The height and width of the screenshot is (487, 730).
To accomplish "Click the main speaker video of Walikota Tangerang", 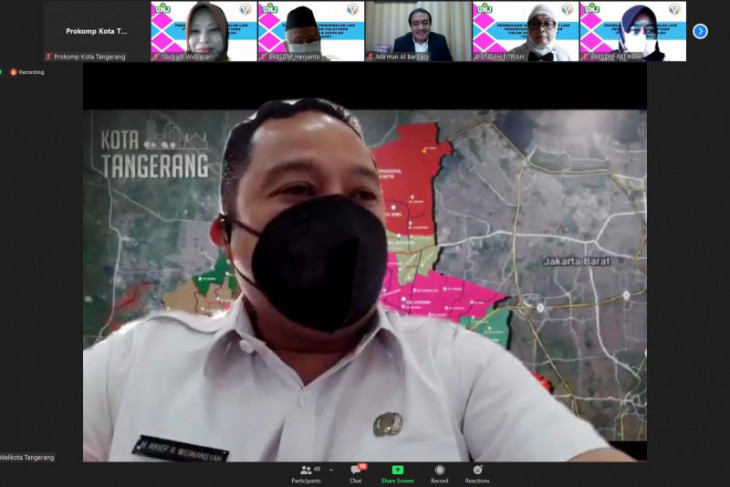I will pos(365,262).
